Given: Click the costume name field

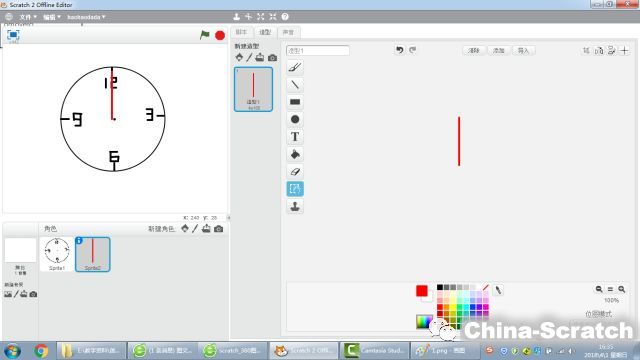Looking at the screenshot, I should click(318, 51).
